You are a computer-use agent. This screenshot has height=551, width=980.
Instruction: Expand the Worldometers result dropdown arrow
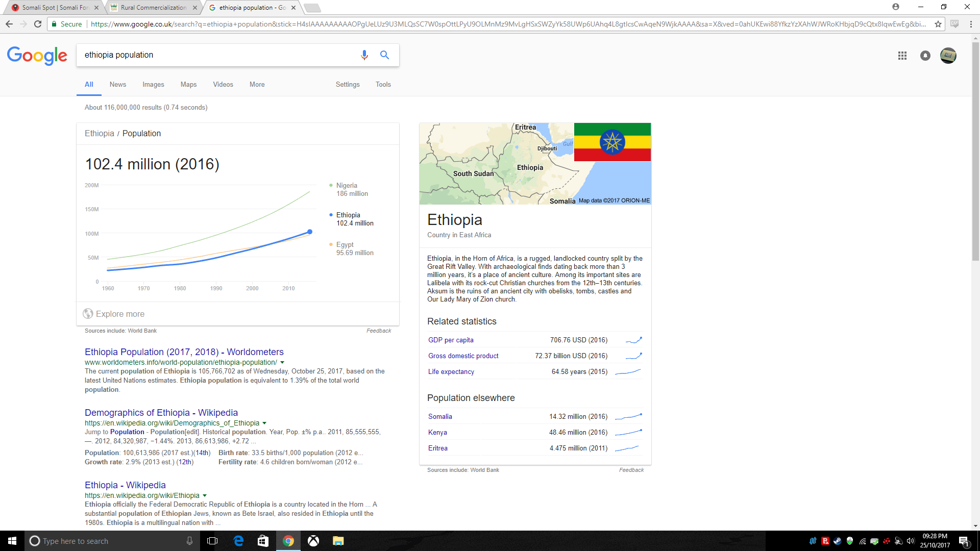coord(282,363)
